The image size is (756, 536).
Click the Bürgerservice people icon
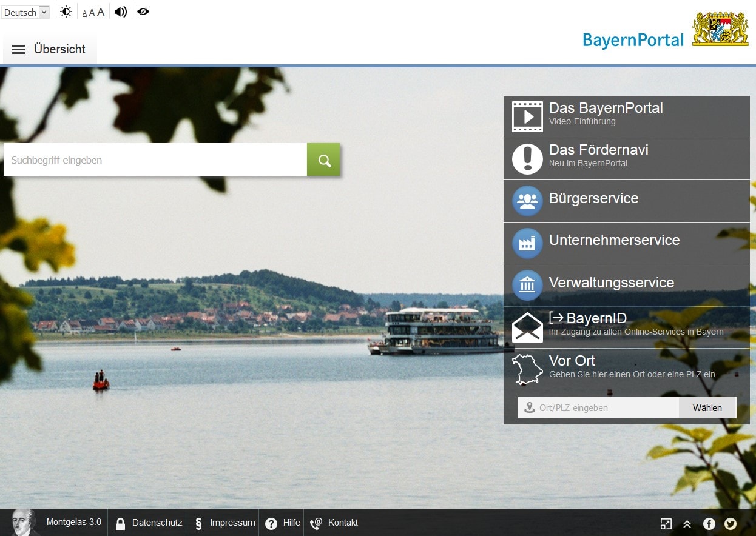point(527,200)
